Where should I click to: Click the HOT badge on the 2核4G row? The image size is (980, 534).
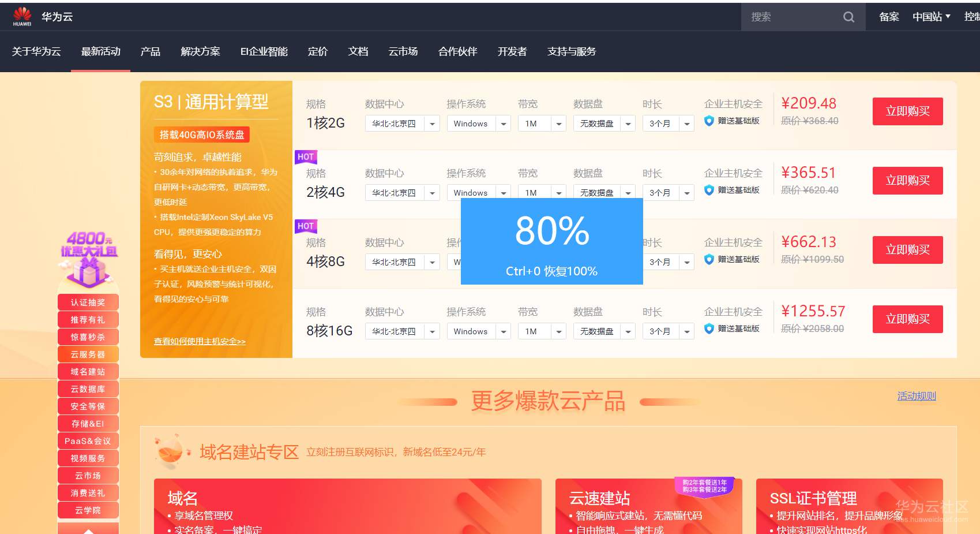tap(306, 157)
